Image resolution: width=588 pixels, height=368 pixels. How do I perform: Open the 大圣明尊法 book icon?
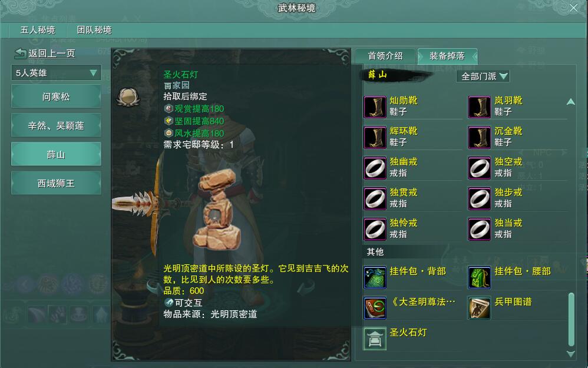tap(375, 308)
